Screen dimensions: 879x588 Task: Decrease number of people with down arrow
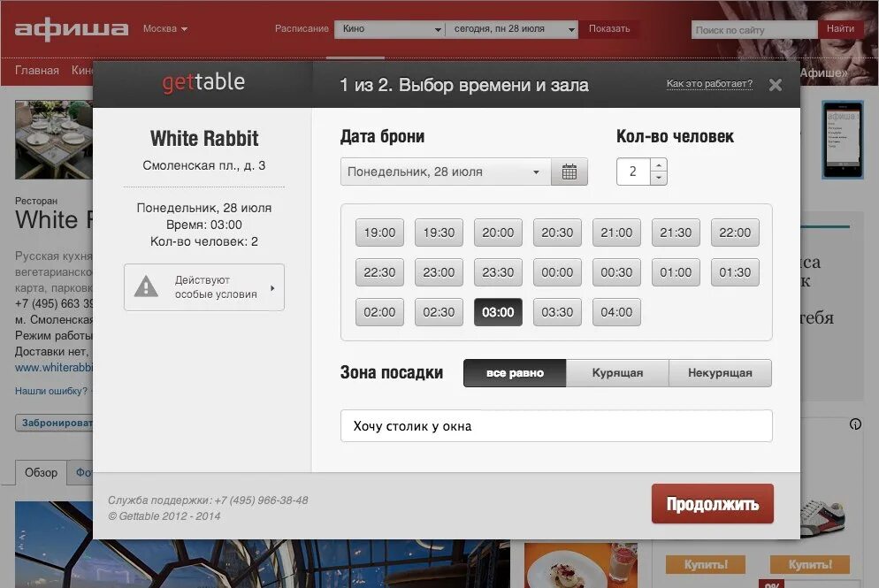pos(659,179)
